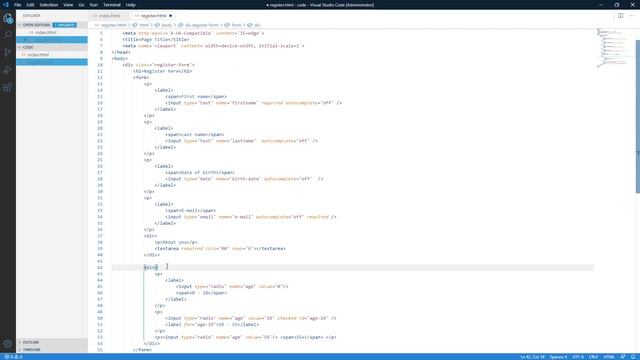This screenshot has height=360, width=640.
Task: Split the editor to the right
Action: (620, 16)
